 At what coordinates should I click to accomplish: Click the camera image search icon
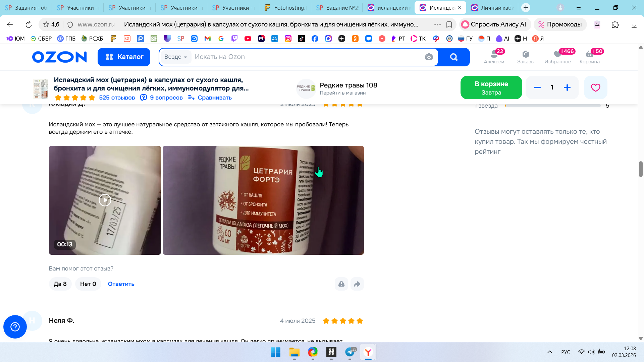point(429,57)
